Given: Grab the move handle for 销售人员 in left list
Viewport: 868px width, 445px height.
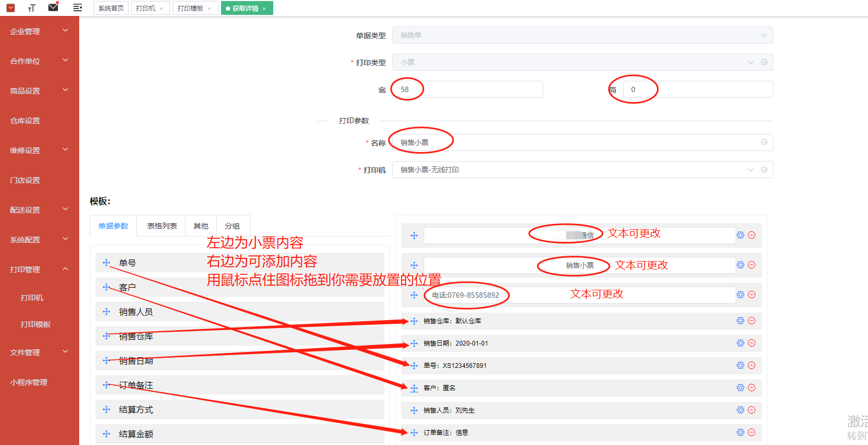Looking at the screenshot, I should [106, 312].
